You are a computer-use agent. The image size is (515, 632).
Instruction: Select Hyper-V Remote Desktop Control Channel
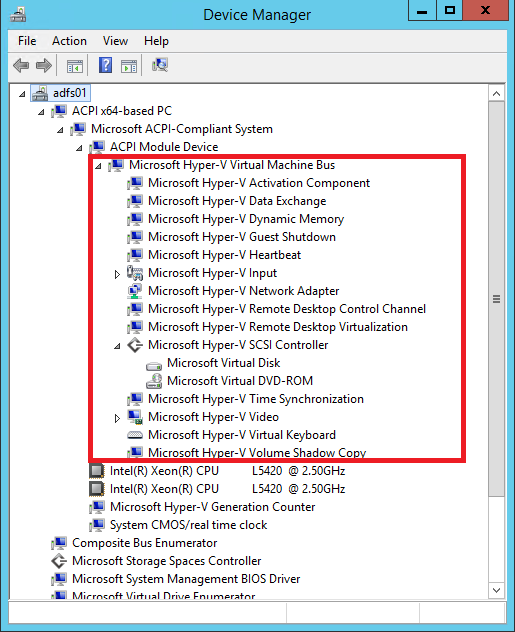(287, 309)
